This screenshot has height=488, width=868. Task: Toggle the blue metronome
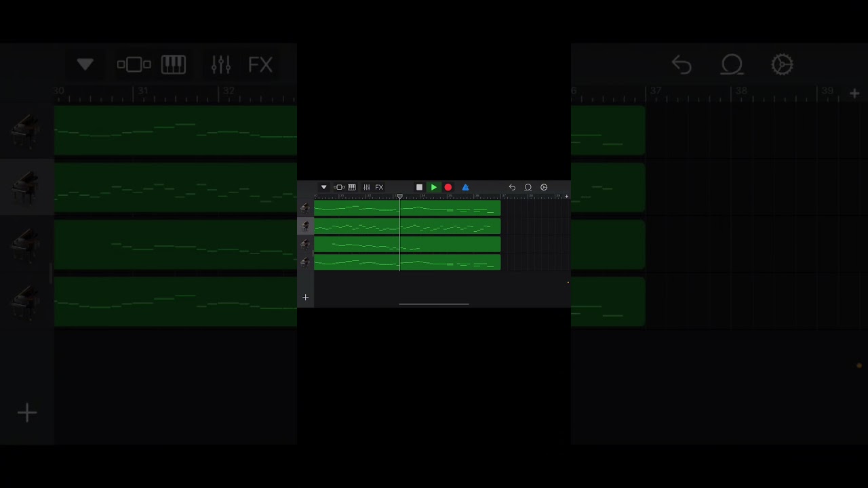point(465,187)
